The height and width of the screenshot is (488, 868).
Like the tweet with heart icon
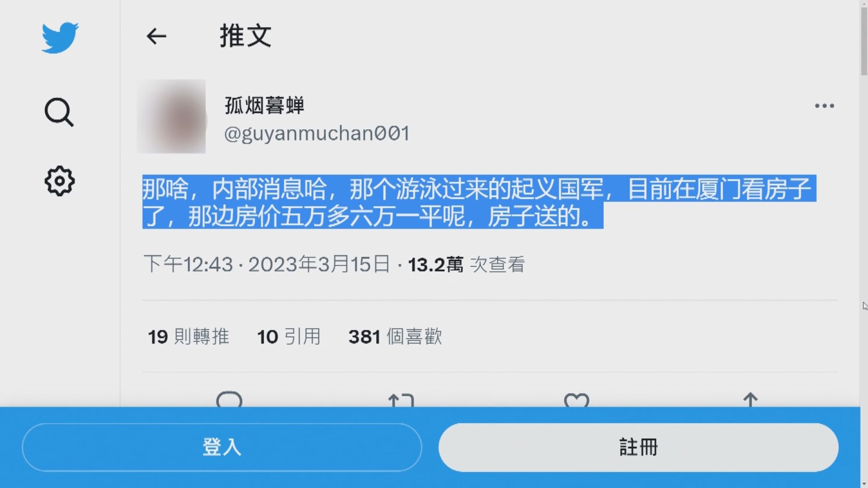coord(576,400)
